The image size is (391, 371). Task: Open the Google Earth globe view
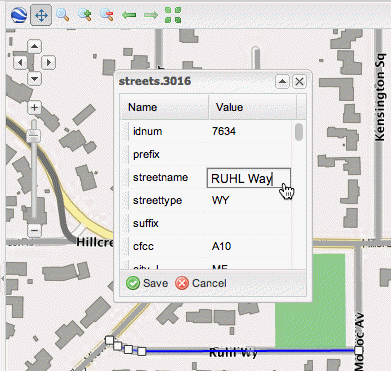coord(19,15)
